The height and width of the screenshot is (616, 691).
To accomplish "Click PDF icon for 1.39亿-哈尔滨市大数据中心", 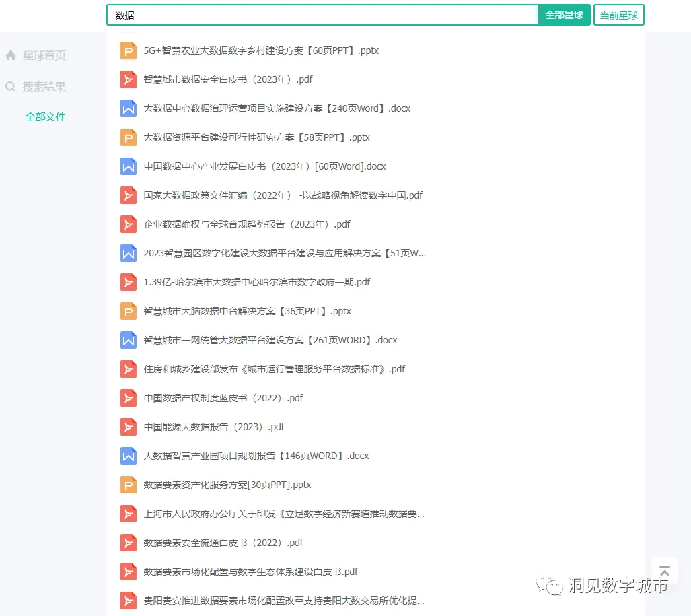I will click(x=129, y=282).
